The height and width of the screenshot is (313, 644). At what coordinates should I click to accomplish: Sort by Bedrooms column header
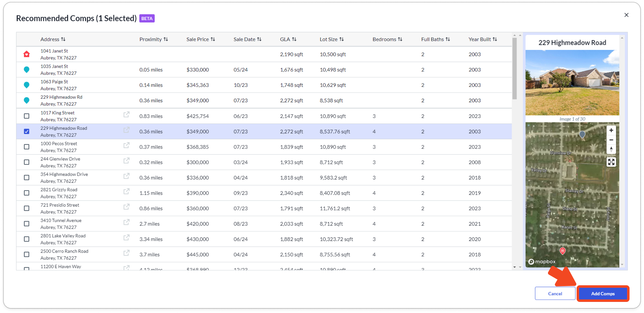387,39
